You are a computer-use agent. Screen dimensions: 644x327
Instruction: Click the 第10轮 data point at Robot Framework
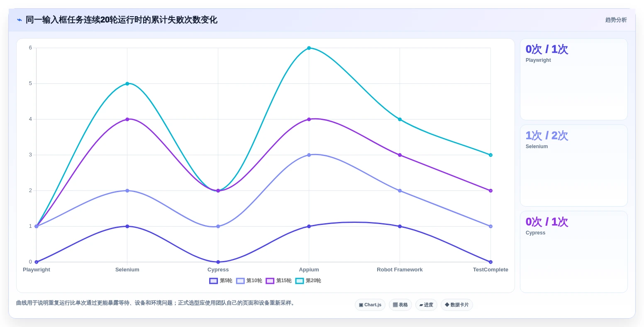(x=400, y=191)
